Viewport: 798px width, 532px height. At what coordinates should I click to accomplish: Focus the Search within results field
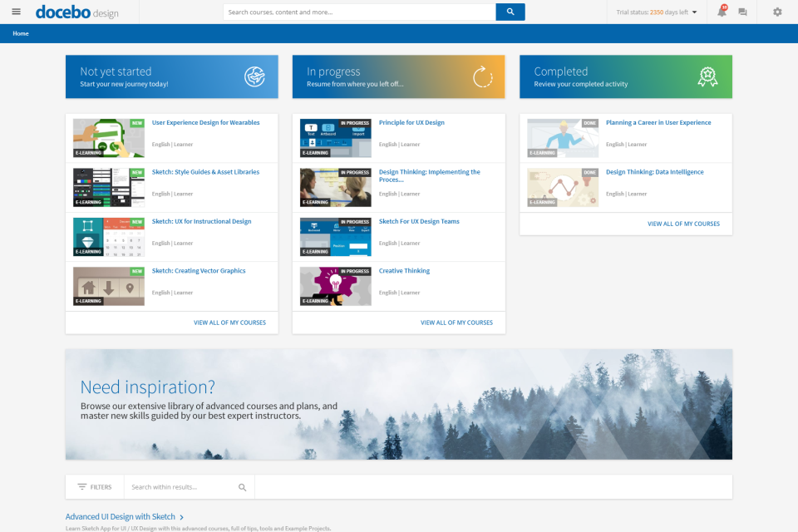[x=183, y=487]
